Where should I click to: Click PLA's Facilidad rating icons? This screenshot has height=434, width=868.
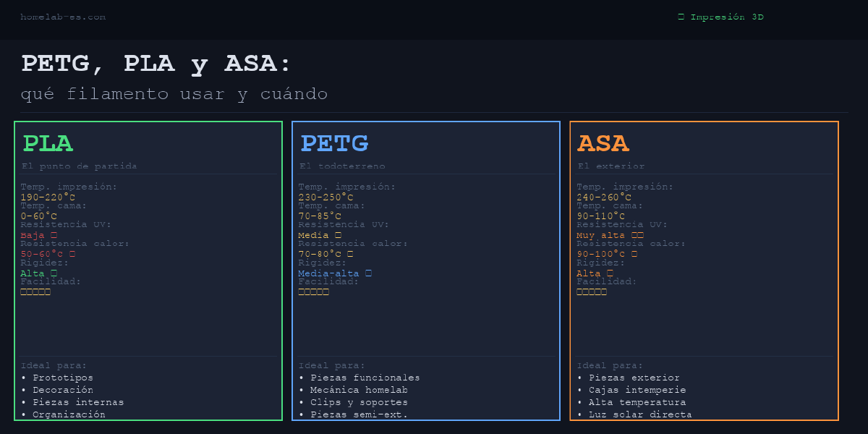click(35, 292)
